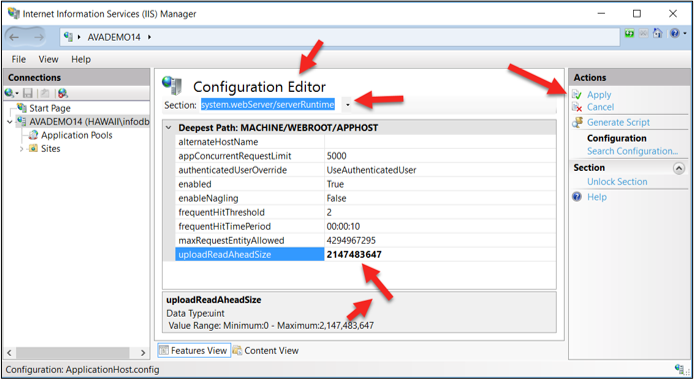Click the arrow after AVADEMO14 in address bar

point(149,37)
